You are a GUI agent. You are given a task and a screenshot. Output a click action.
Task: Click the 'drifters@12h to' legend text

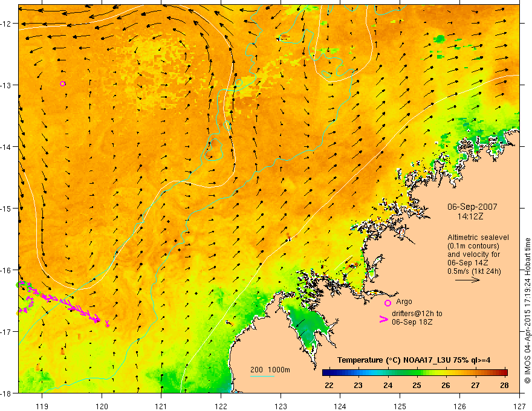click(x=417, y=313)
